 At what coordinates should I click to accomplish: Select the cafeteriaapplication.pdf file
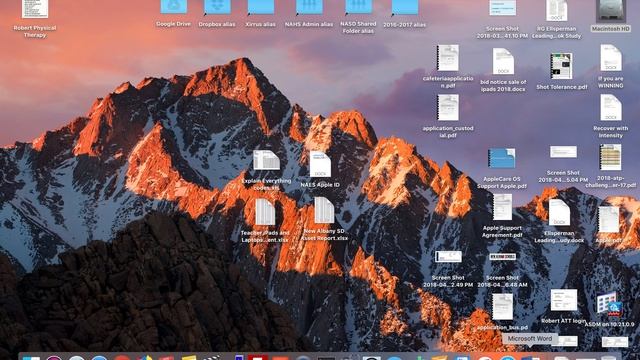448,58
